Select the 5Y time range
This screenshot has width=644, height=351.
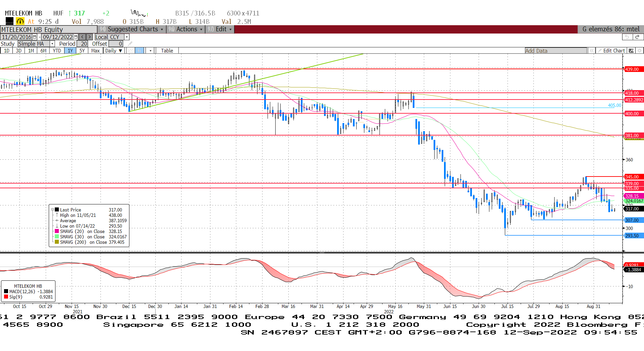click(82, 51)
